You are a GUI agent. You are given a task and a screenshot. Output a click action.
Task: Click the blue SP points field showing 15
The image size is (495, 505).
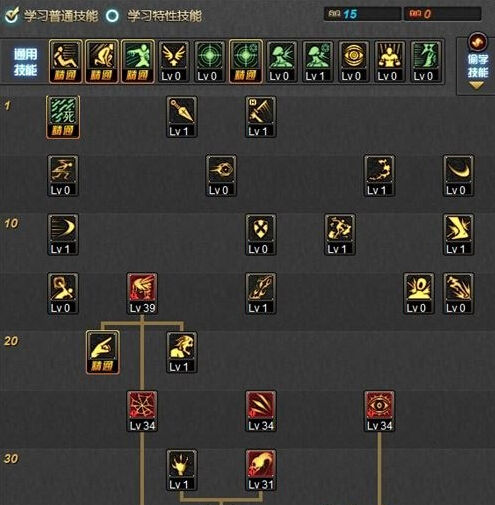[x=362, y=14]
